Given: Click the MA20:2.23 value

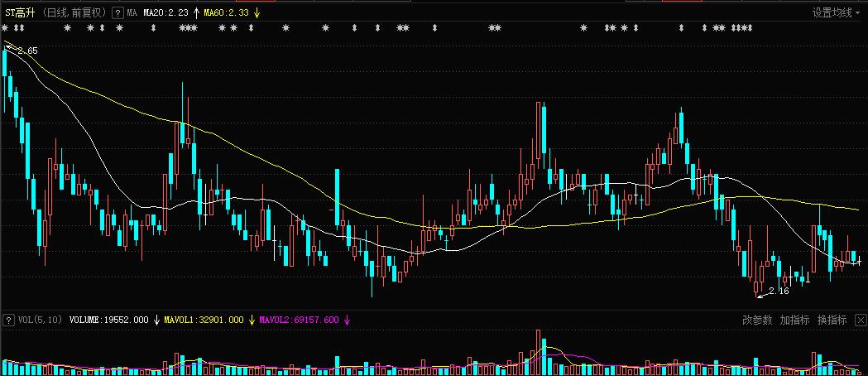Looking at the screenshot, I should click(165, 12).
